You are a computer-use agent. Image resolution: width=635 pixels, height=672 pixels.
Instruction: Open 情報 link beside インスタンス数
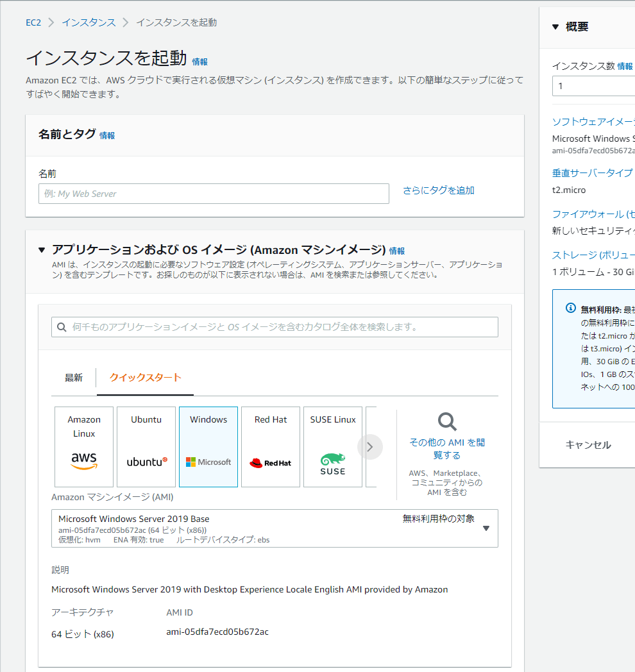coord(625,67)
